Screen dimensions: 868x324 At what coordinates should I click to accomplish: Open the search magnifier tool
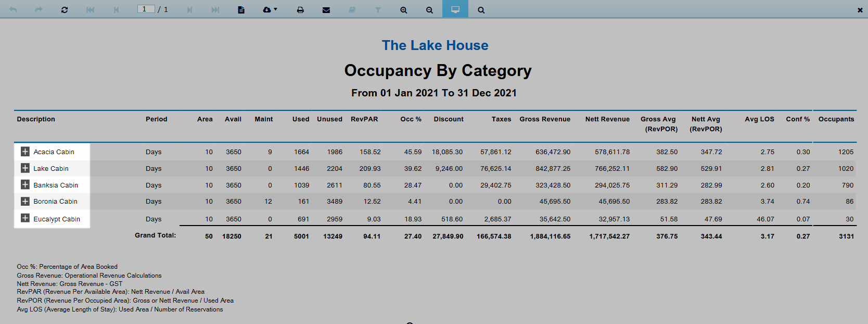481,10
